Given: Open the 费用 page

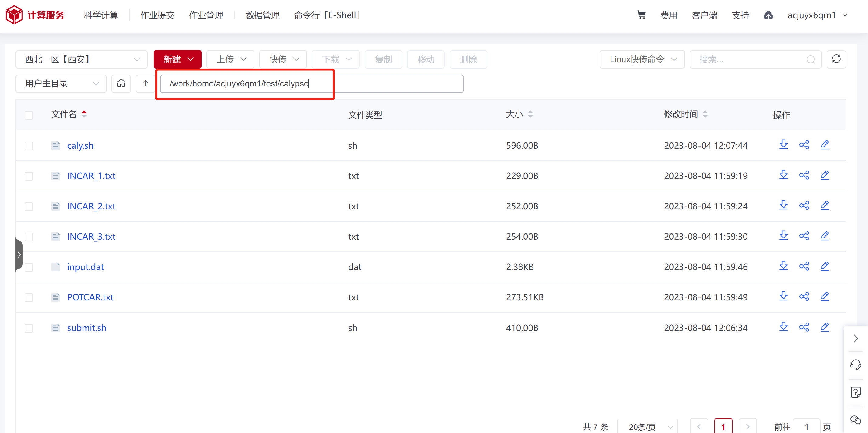Looking at the screenshot, I should pyautogui.click(x=669, y=15).
